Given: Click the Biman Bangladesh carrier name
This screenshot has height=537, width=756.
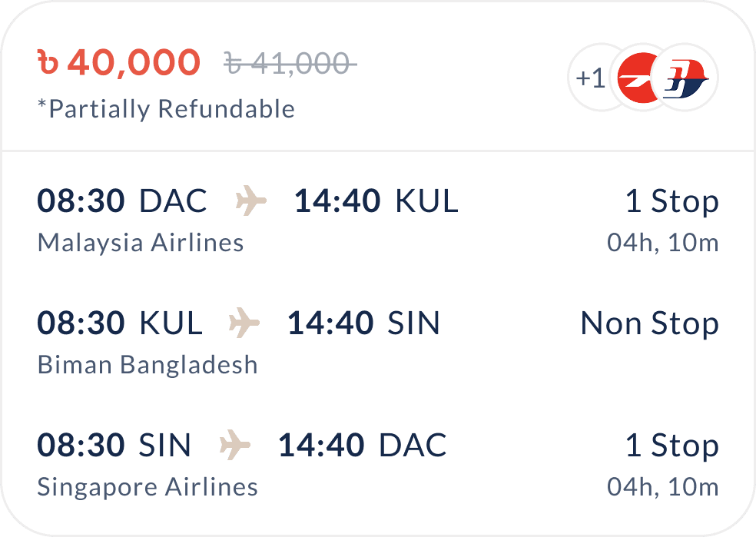Looking at the screenshot, I should pos(148,365).
